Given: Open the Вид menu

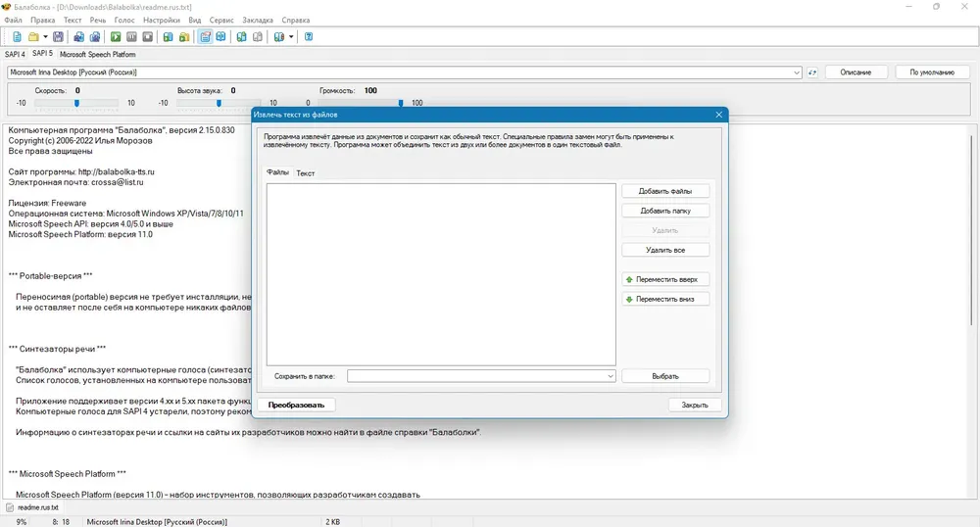Looking at the screenshot, I should (x=195, y=20).
